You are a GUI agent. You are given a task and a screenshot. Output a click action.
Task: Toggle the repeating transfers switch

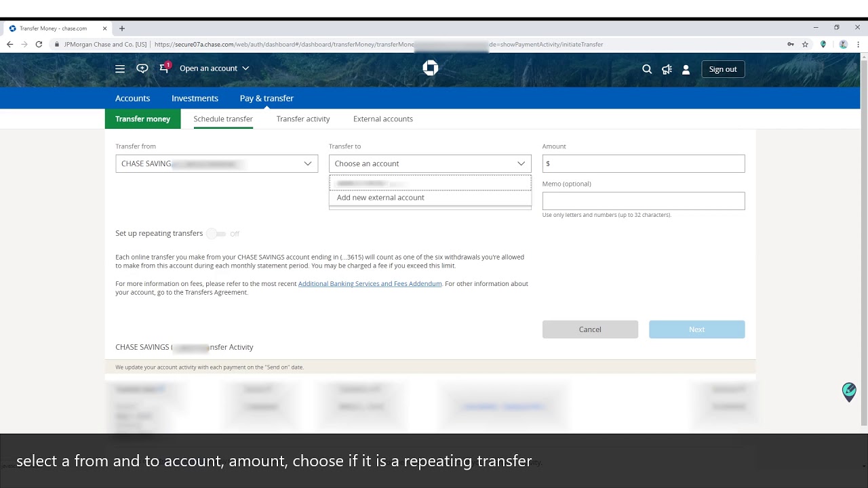[x=216, y=234]
